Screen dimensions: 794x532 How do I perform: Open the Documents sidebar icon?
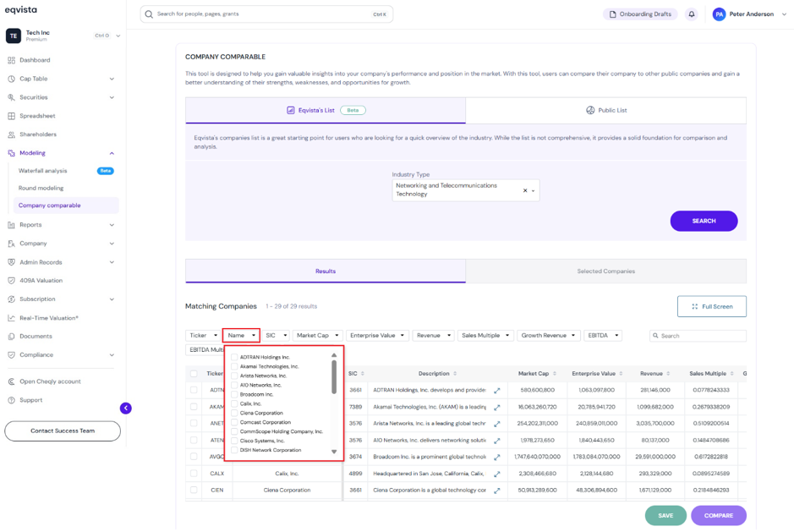click(x=11, y=337)
